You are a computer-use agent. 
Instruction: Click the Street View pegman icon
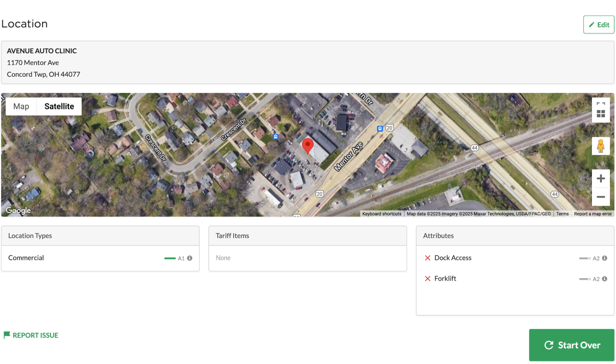(x=601, y=146)
